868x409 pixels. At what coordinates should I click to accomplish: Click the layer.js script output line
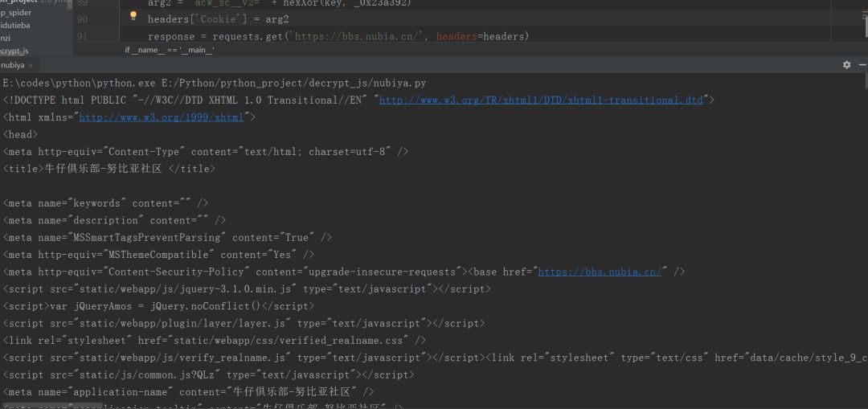coord(244,323)
